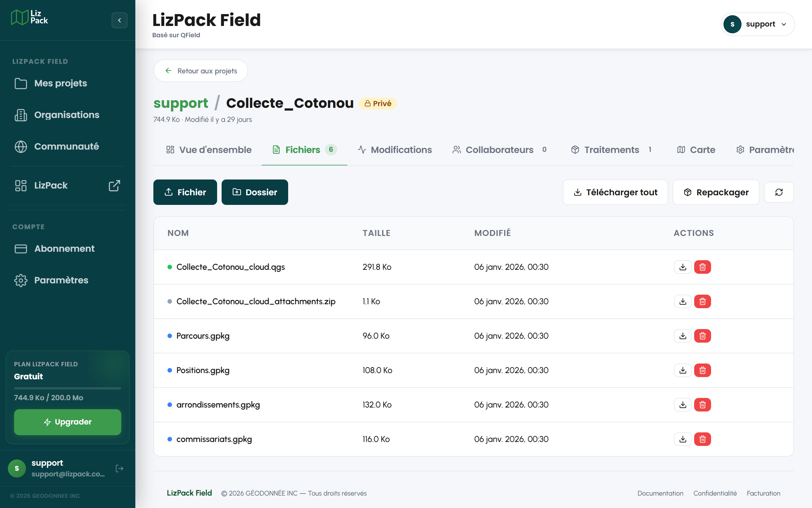Collapse the sidebar with chevron button
Viewport: 812px width, 508px height.
coord(120,20)
